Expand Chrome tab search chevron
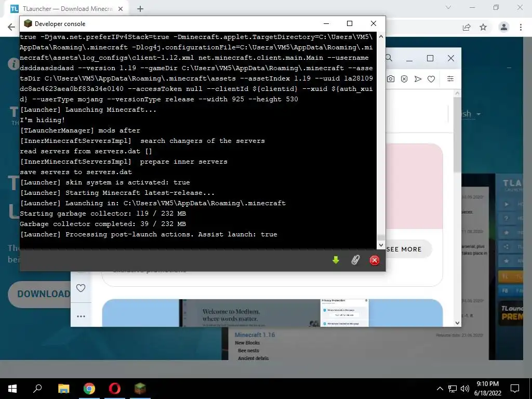Screen dimensions: 532x399 pos(448,7)
